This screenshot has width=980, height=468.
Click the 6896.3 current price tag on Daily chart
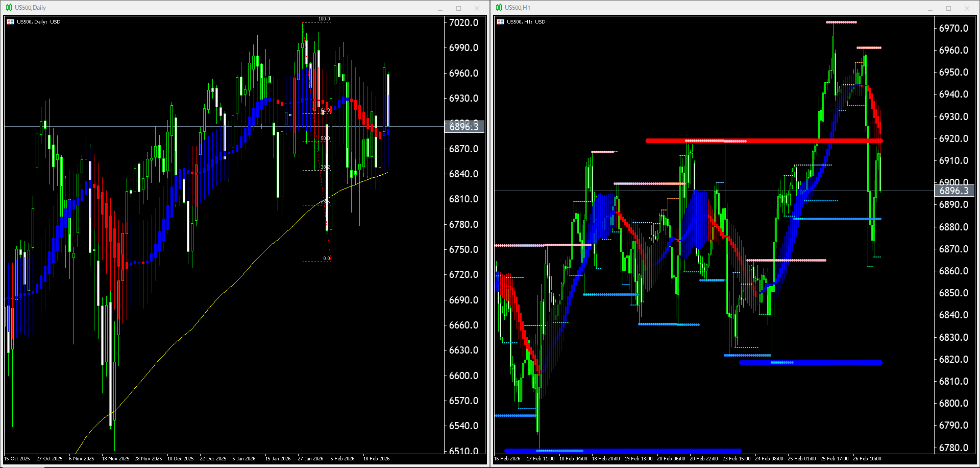(x=464, y=127)
